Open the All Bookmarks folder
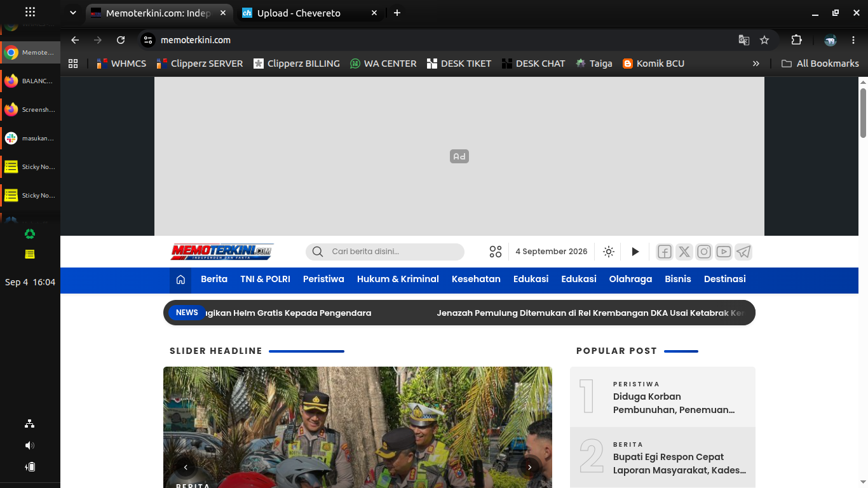The height and width of the screenshot is (488, 868). coord(820,64)
